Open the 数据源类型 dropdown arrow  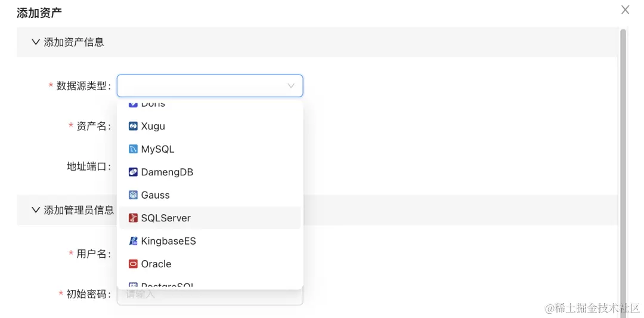coord(291,86)
